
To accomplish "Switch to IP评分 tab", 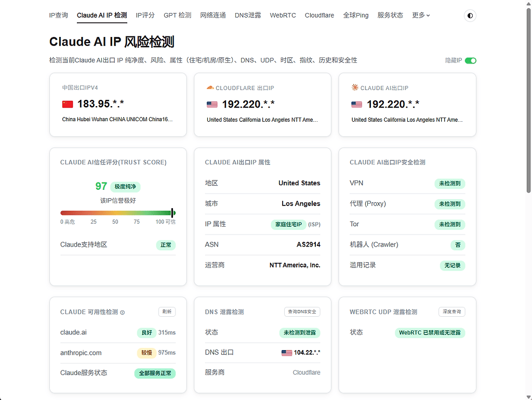I will pyautogui.click(x=145, y=15).
